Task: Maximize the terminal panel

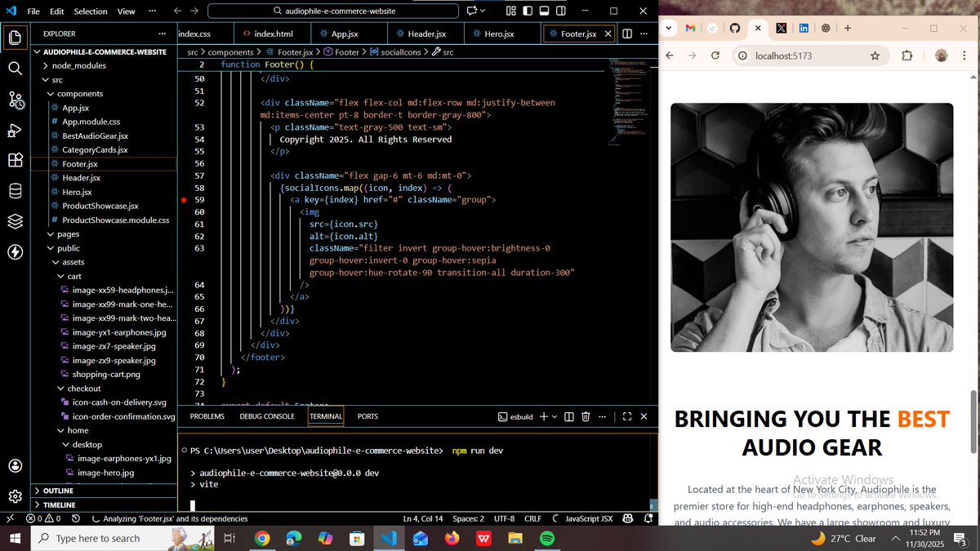Action: point(626,416)
